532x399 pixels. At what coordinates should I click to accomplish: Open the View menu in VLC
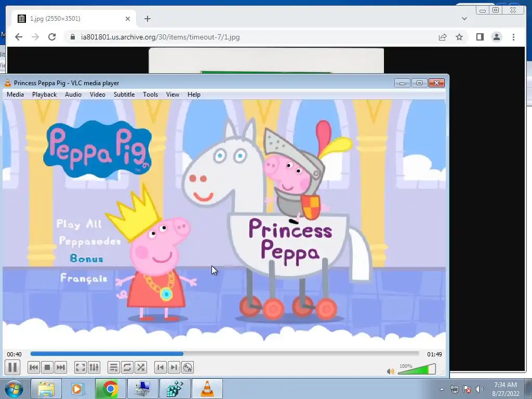(x=172, y=95)
